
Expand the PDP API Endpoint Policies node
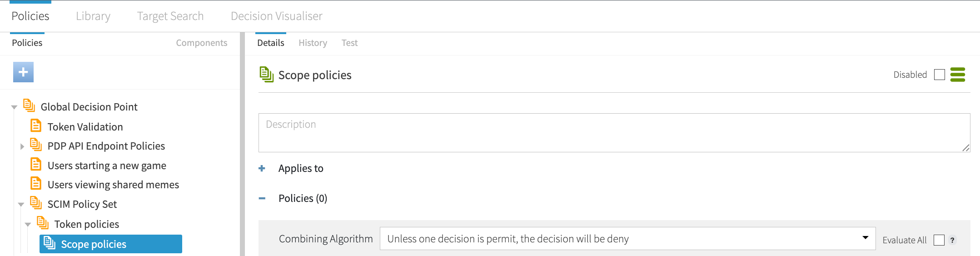point(22,146)
